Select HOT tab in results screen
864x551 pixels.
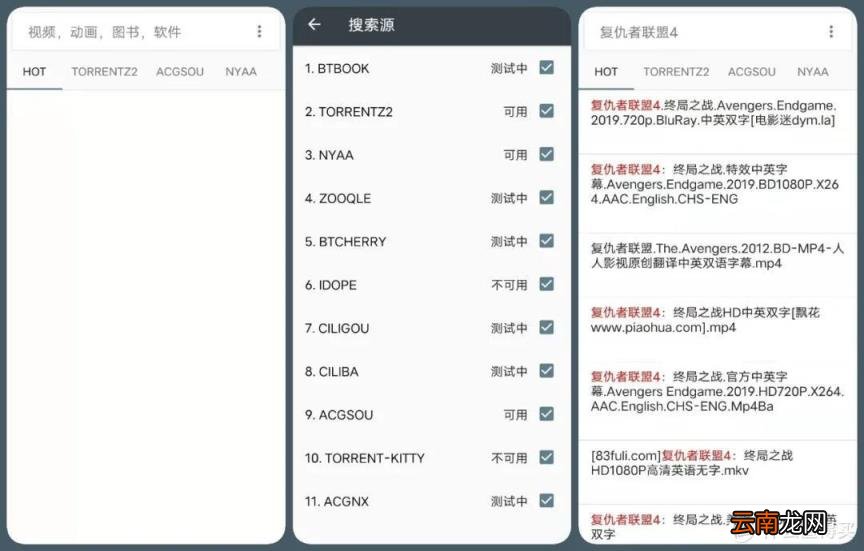[x=606, y=72]
